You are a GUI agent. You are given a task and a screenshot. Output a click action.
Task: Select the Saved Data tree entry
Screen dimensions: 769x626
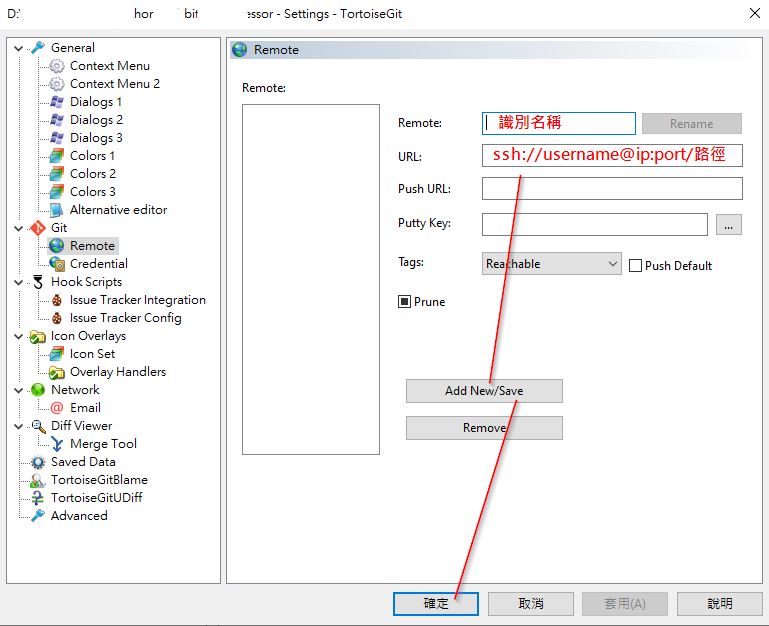(x=83, y=462)
